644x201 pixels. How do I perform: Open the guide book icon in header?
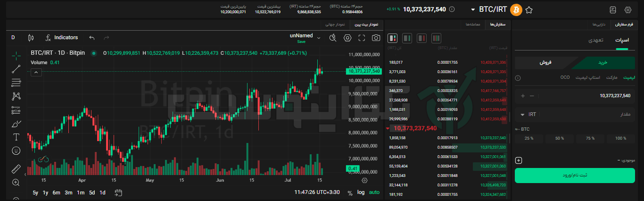(x=613, y=9)
